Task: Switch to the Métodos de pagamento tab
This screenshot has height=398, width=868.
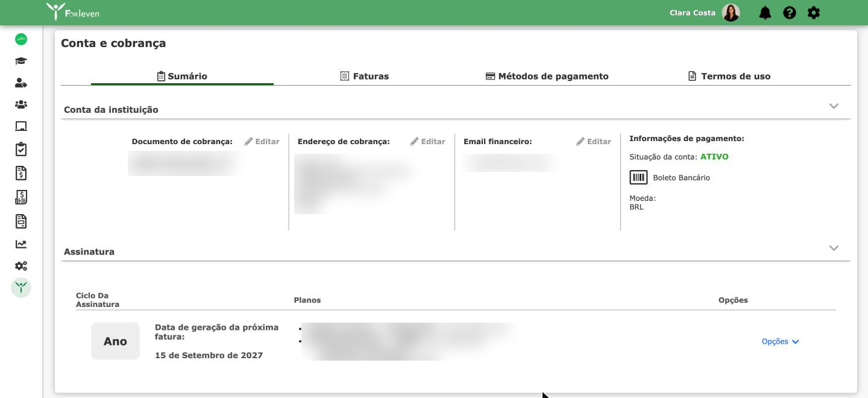Action: pos(547,76)
